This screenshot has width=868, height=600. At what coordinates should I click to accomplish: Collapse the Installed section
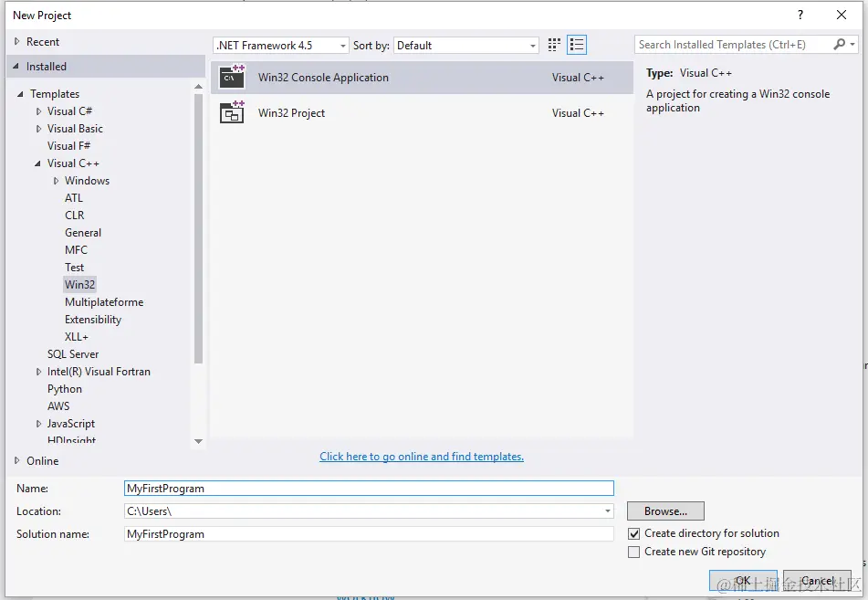pos(16,66)
